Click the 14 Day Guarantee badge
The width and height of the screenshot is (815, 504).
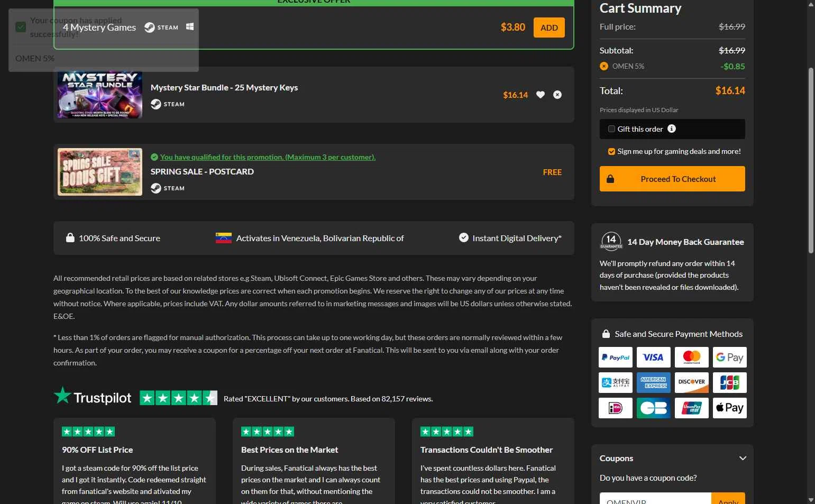point(611,241)
